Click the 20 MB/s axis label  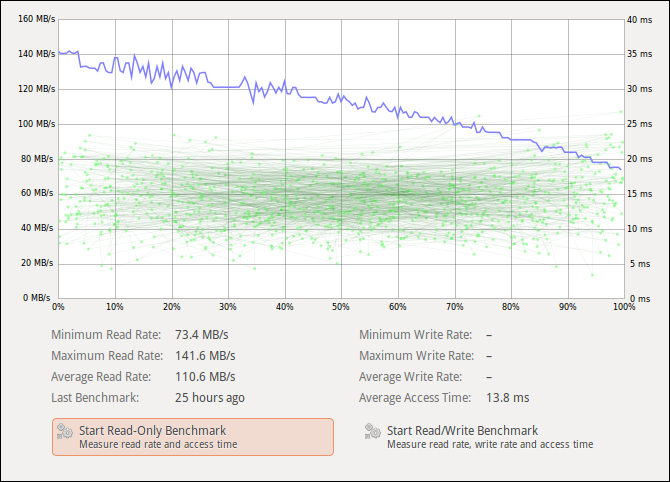37,263
